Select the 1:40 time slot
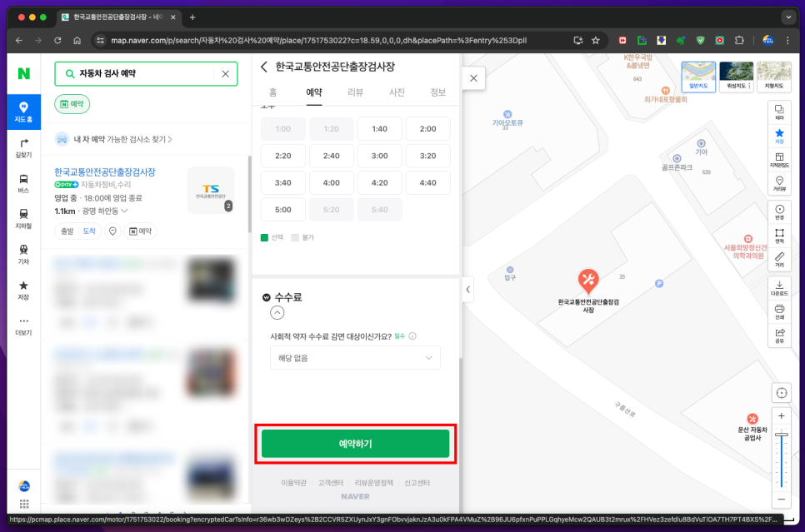This screenshot has width=805, height=532. (x=379, y=129)
